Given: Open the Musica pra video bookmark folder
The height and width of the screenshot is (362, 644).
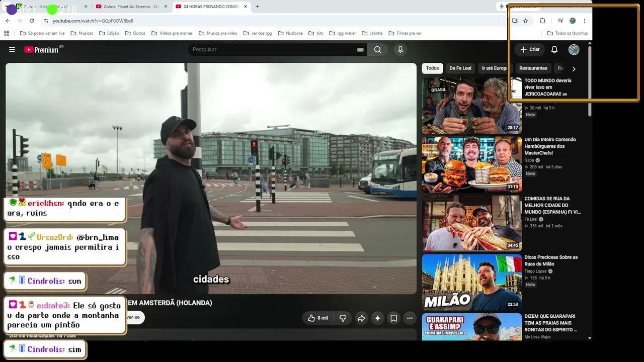Looking at the screenshot, I should 218,33.
